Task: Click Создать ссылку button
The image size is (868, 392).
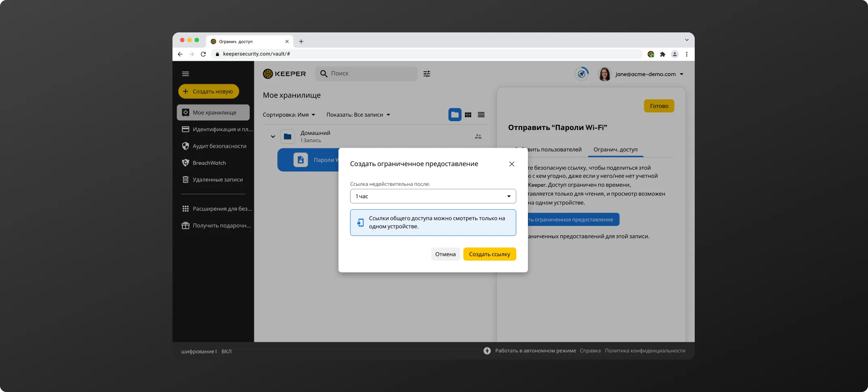Action: (489, 254)
